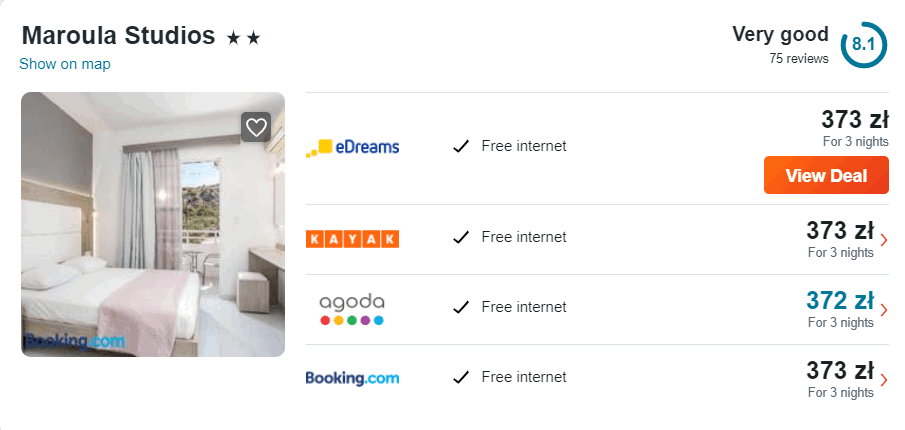Click the 8.1 rating circle

863,45
